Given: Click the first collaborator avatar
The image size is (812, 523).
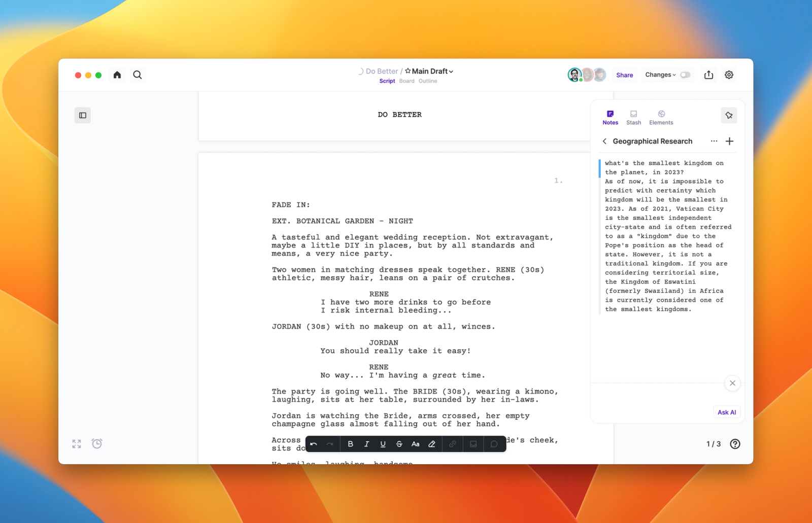Looking at the screenshot, I should coord(574,75).
